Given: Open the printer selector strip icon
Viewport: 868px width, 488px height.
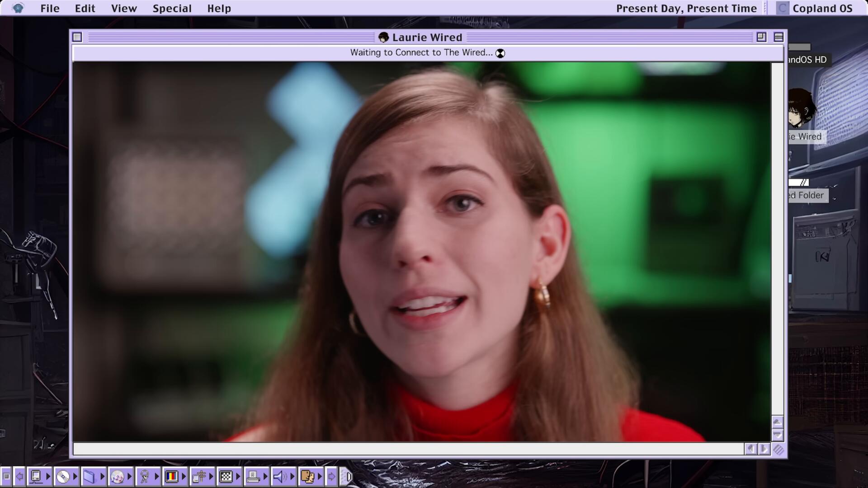Looking at the screenshot, I should click(x=253, y=476).
